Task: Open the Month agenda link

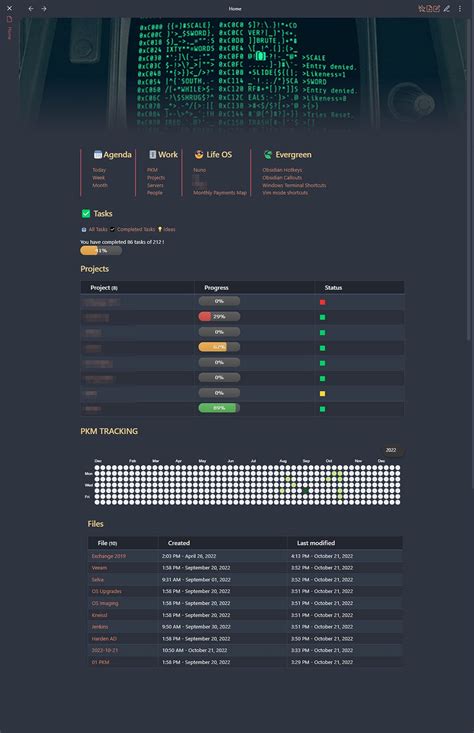Action: point(100,185)
